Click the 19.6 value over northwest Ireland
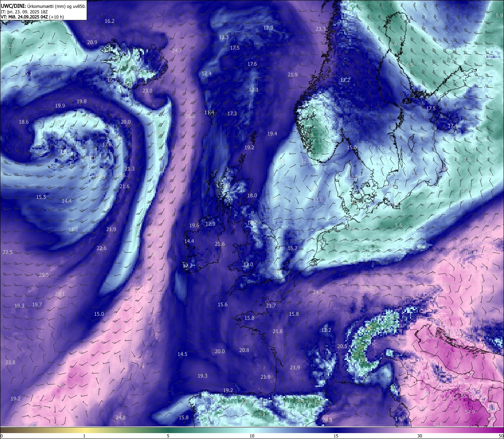The image size is (504, 439). pos(194,225)
